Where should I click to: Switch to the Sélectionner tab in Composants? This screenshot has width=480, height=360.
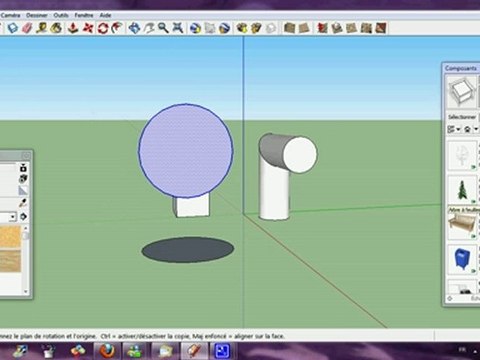click(x=462, y=117)
